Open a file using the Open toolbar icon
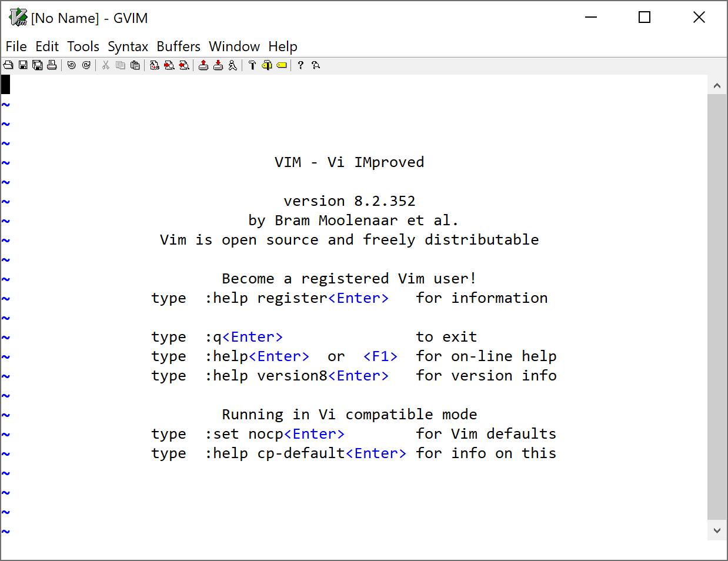This screenshot has width=728, height=561. [x=8, y=65]
